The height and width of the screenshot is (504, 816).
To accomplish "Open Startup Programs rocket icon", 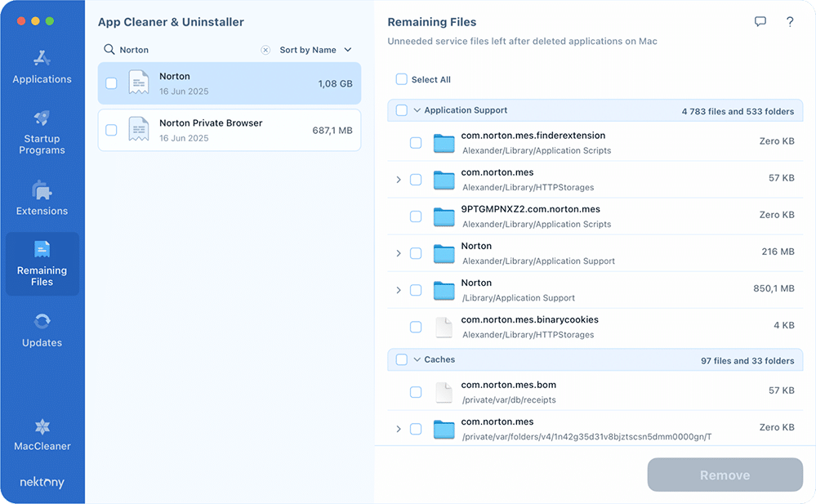I will point(42,118).
